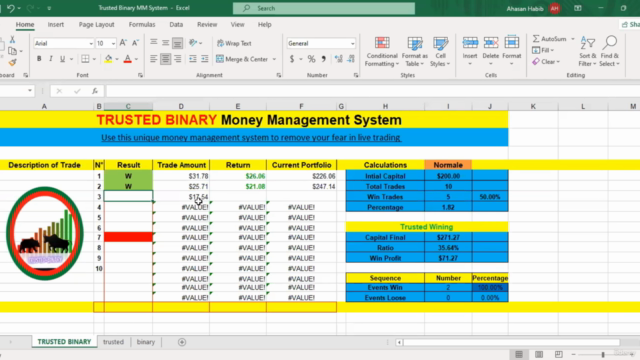Open the Name Box dropdown arrow
The width and height of the screenshot is (640, 360).
30,91
